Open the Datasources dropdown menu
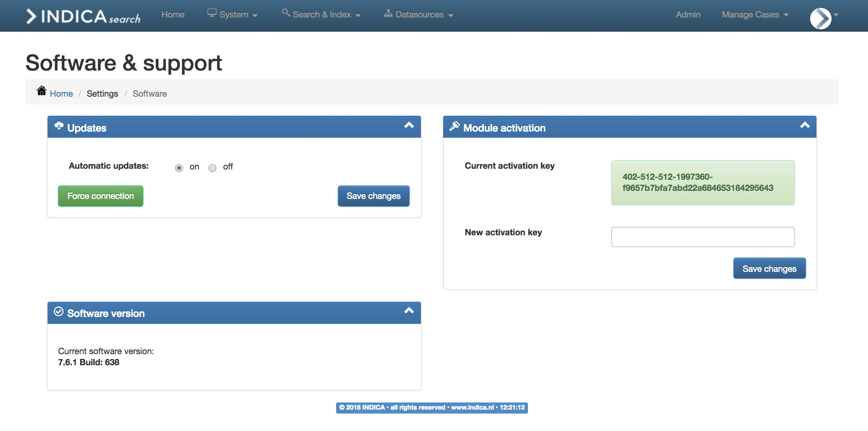The width and height of the screenshot is (868, 431). [419, 15]
